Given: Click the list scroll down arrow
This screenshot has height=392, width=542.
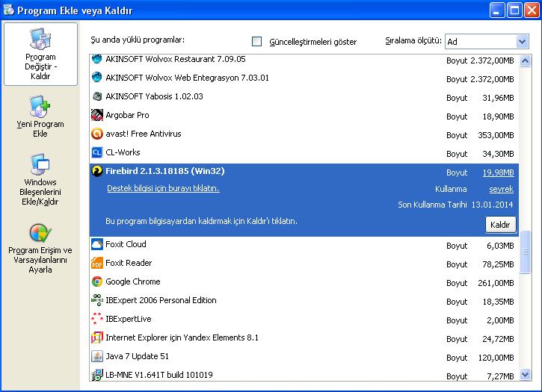Looking at the screenshot, I should click(x=525, y=374).
